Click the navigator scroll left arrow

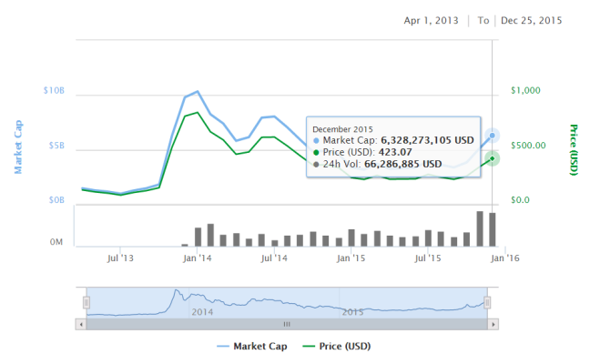81,324
